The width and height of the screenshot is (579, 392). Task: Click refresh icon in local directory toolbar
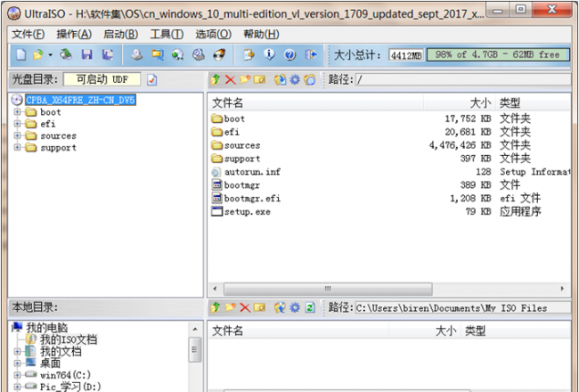310,307
